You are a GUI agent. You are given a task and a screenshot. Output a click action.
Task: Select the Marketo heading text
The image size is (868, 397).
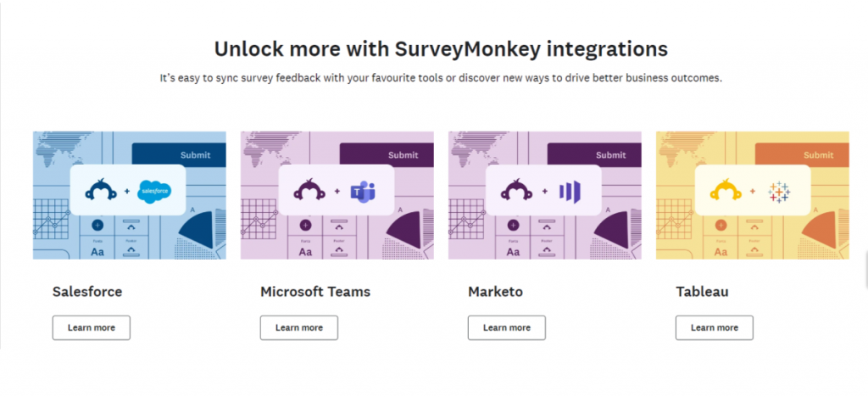(495, 292)
